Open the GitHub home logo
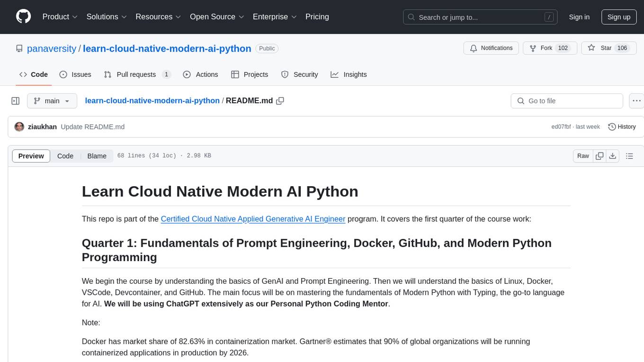This screenshot has width=644, height=362. (24, 17)
